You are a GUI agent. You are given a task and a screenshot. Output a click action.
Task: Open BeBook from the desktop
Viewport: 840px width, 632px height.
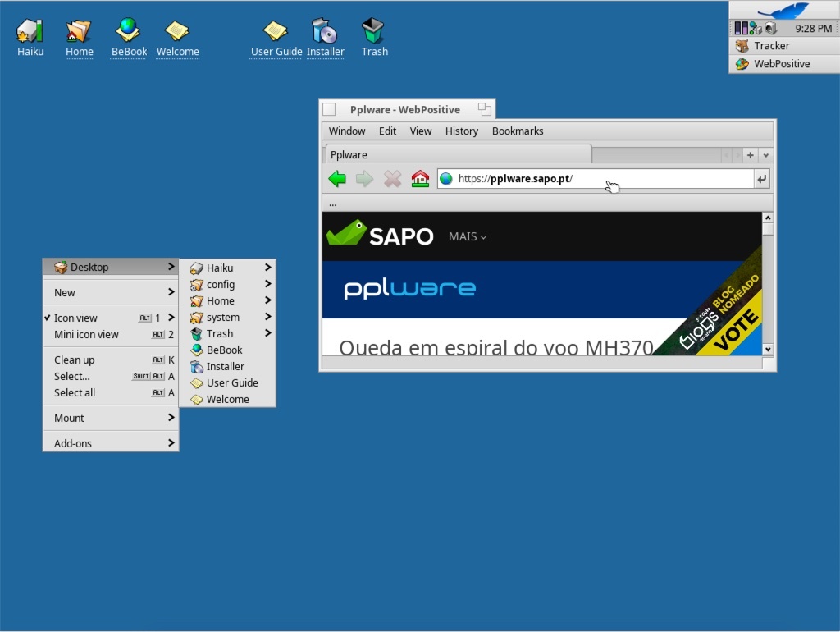128,29
